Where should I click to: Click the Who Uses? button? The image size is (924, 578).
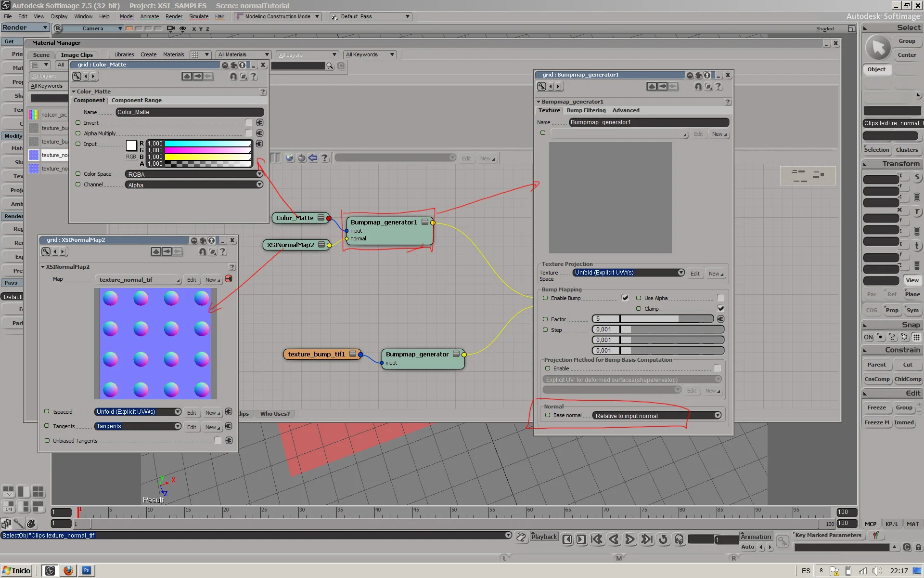(275, 414)
